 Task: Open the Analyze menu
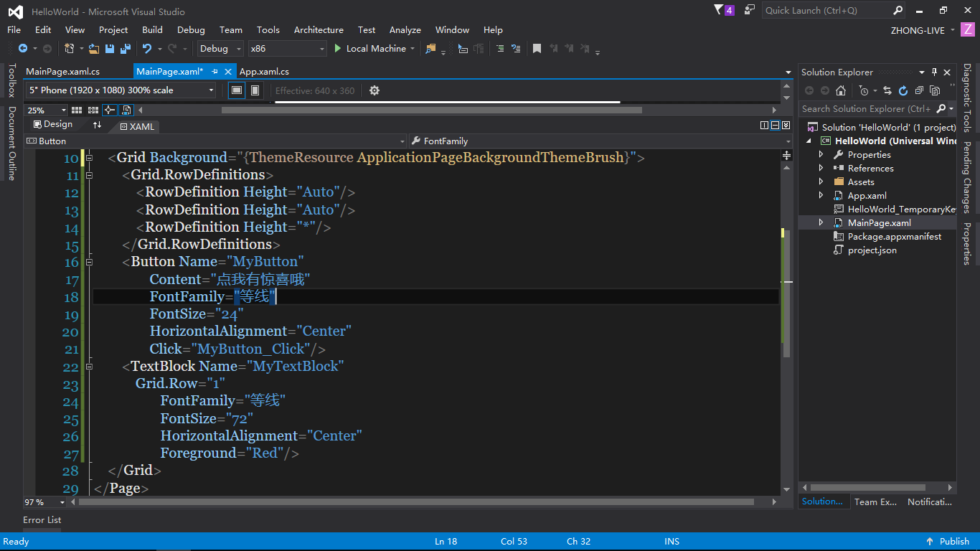[405, 29]
